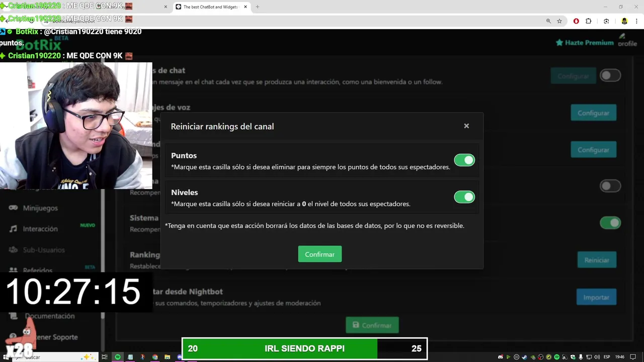Click the zoom magnifier in address bar
Screen dimensions: 644x362
[x=548, y=21]
